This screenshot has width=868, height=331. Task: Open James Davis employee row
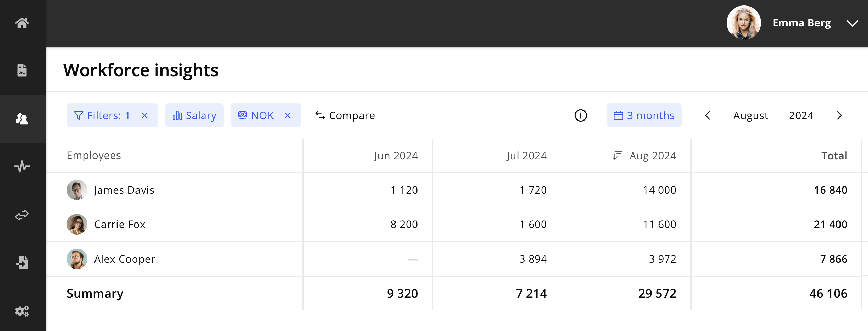124,190
